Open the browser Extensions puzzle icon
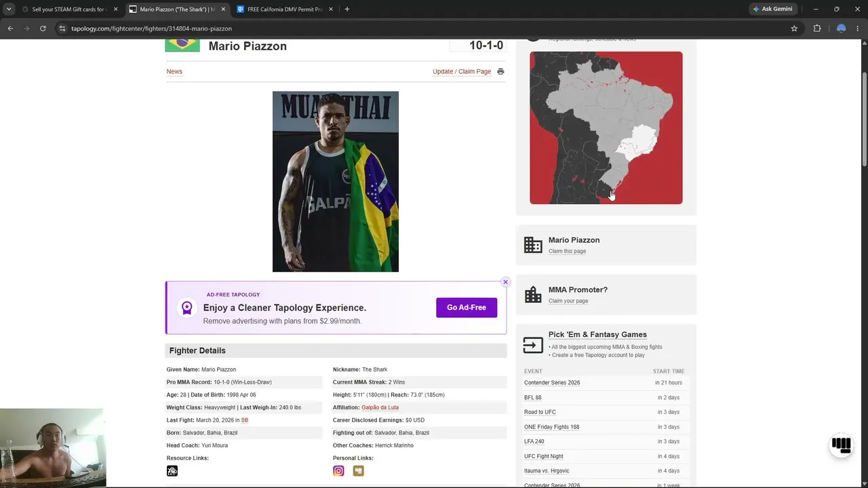 [817, 28]
